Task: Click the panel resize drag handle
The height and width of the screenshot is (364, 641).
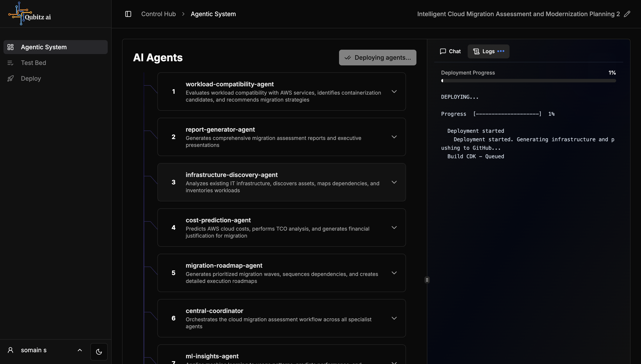Action: [427, 280]
